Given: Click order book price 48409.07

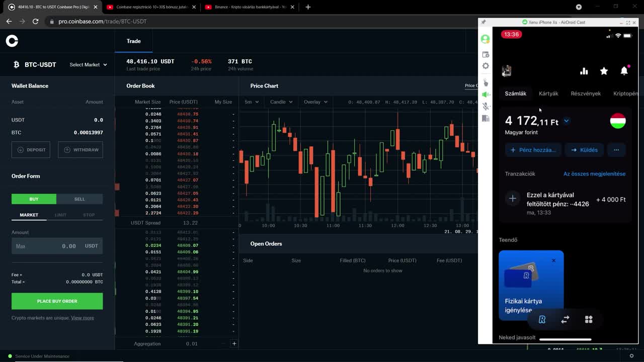Looking at the screenshot, I should coord(188,245).
